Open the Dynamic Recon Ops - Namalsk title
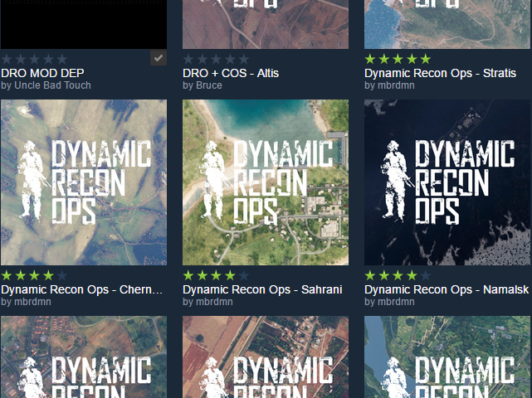 [x=447, y=289]
